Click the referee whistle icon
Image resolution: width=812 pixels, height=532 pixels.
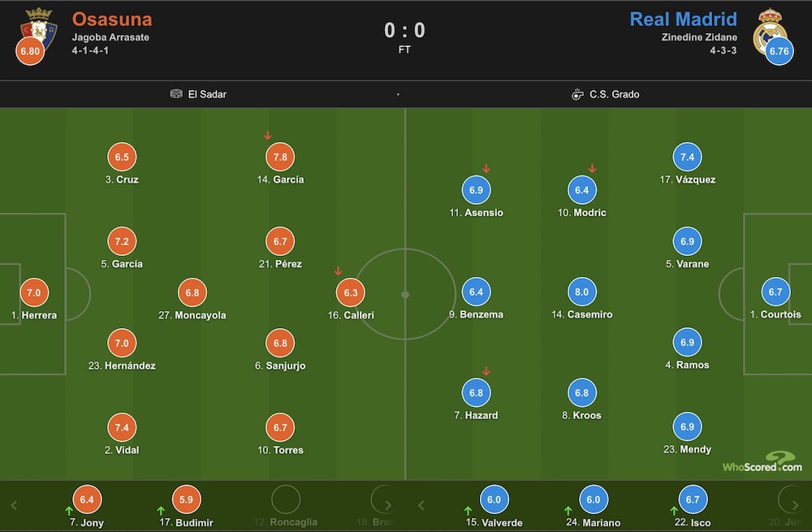[577, 94]
